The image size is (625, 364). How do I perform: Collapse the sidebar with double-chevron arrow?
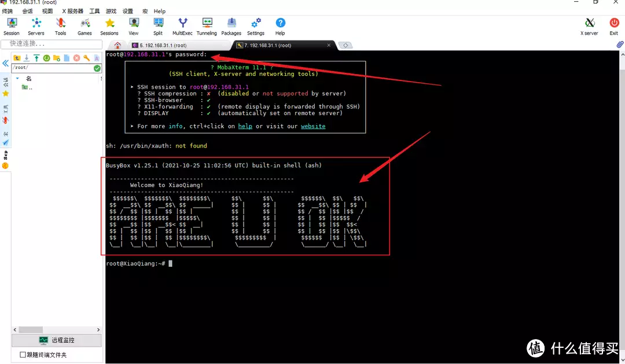(x=5, y=63)
